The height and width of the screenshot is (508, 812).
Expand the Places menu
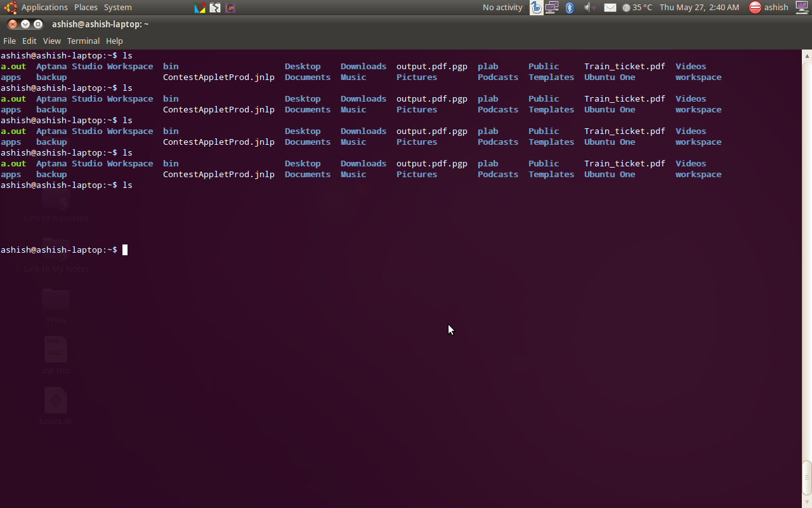(x=86, y=8)
